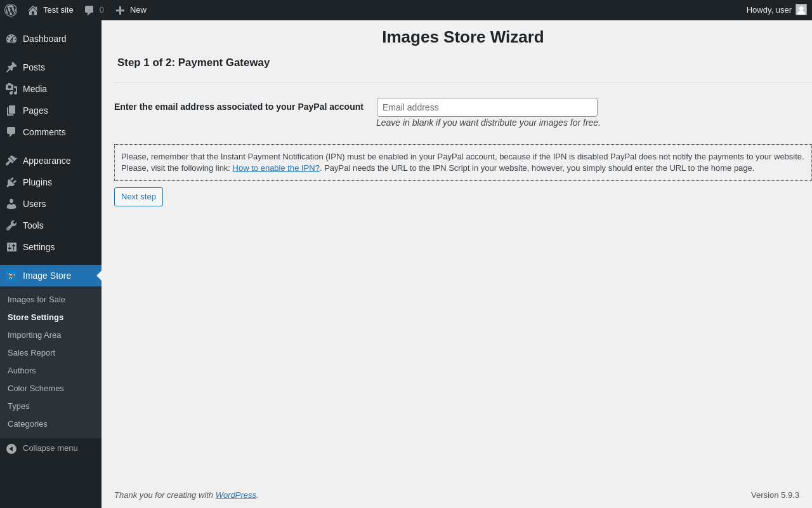Screen dimensions: 812x508
Task: Click the Media icon in sidebar
Action: 11,89
